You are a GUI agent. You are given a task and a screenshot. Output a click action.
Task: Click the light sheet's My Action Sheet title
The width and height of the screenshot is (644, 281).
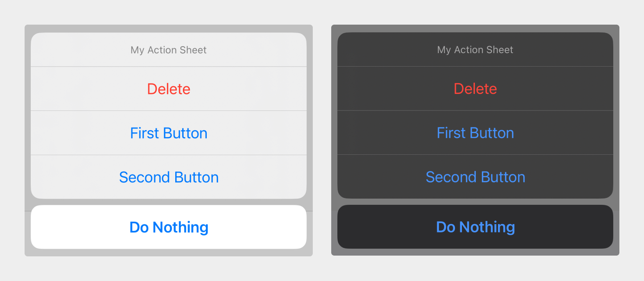[169, 50]
